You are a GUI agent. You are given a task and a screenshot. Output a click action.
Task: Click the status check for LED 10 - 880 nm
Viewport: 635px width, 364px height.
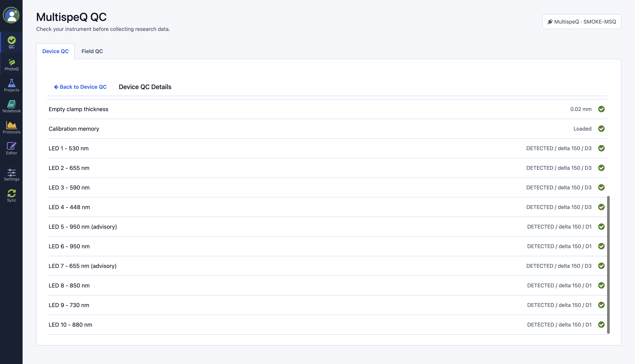[x=601, y=324]
